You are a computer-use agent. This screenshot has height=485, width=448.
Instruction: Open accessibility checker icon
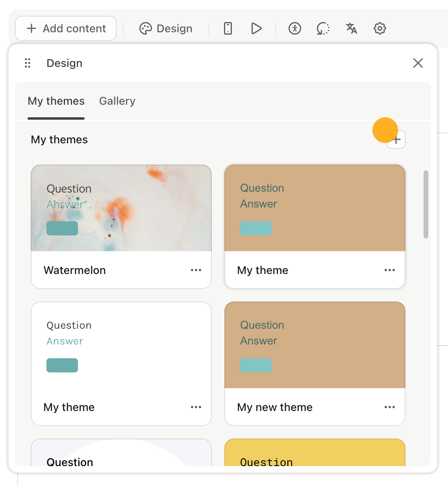[x=294, y=28]
